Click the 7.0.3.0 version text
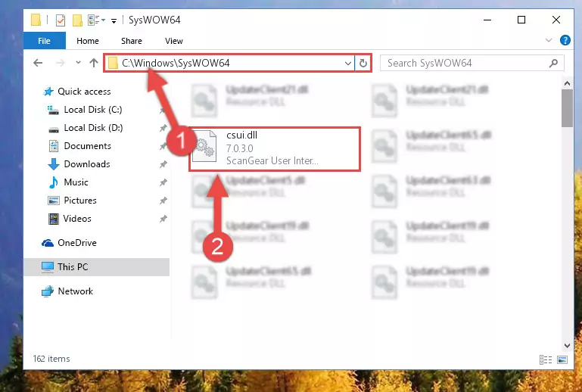The width and height of the screenshot is (582, 392). coord(240,148)
